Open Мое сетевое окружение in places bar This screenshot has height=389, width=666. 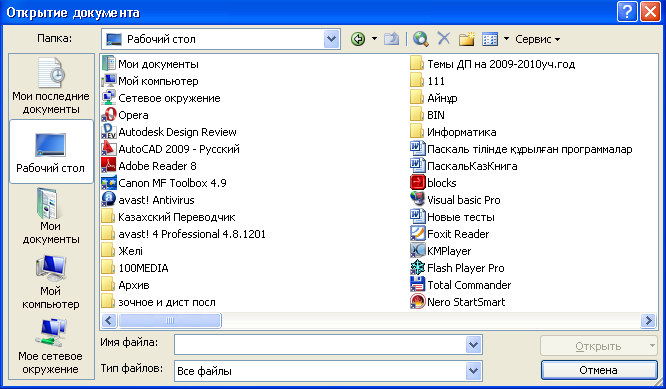pyautogui.click(x=51, y=346)
